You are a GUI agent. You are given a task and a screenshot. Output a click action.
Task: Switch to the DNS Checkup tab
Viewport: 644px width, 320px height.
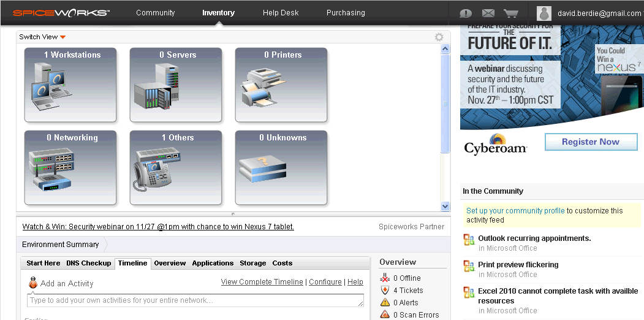coord(89,264)
